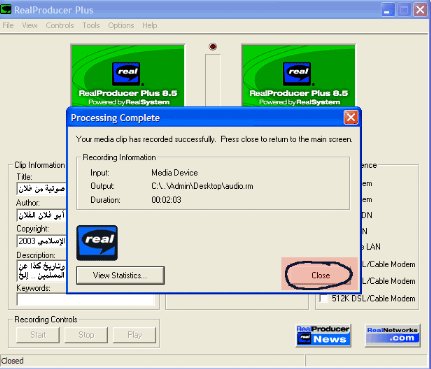Viewport: 431px width, 369px height.
Task: Open the Tools menu
Action: [x=91, y=25]
